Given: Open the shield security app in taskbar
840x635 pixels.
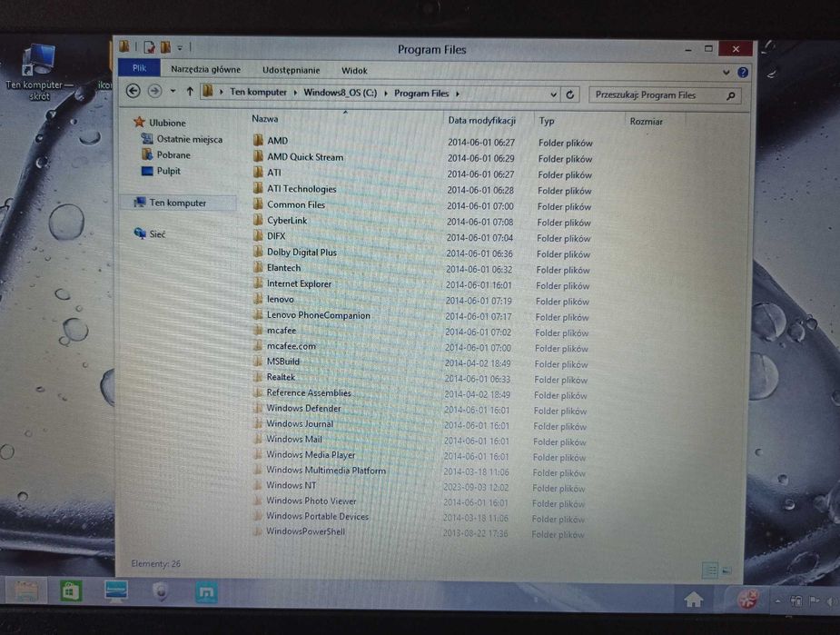Looking at the screenshot, I should click(x=161, y=592).
